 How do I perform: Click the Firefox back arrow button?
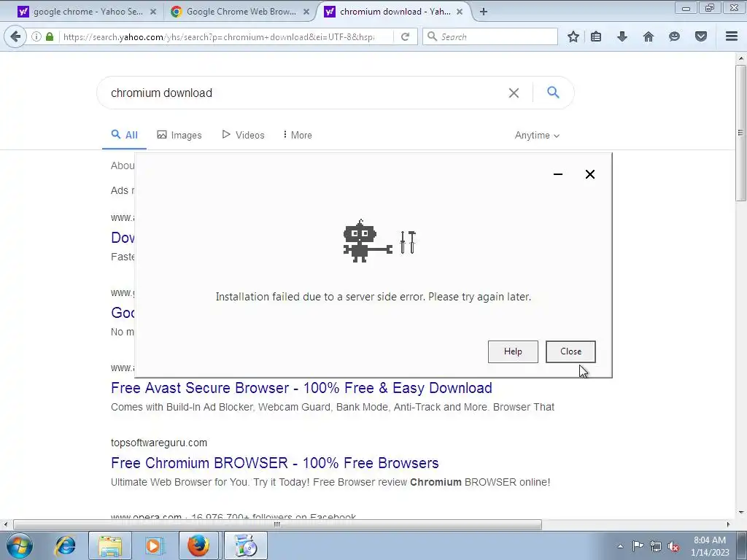coord(15,36)
